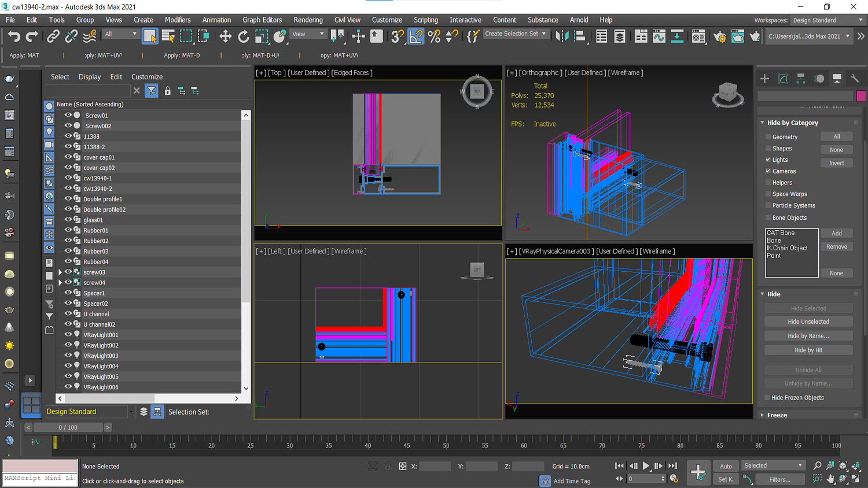Open the Modifiers menu
This screenshot has height=488, width=868.
click(178, 20)
